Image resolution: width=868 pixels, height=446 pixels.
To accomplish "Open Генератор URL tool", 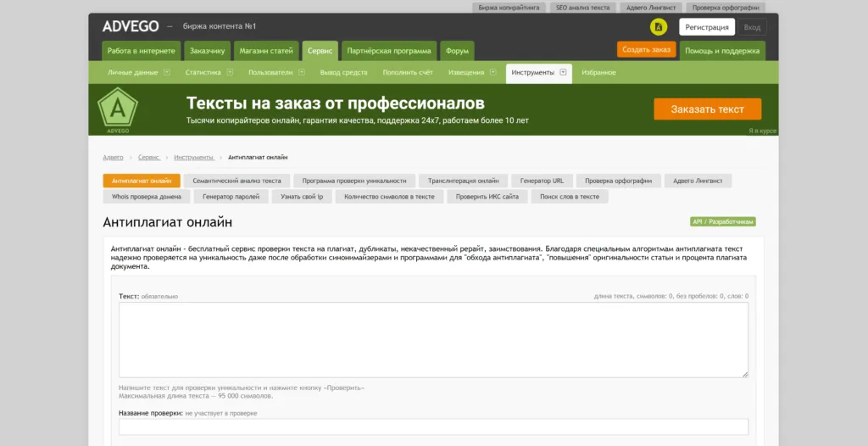I will point(542,181).
